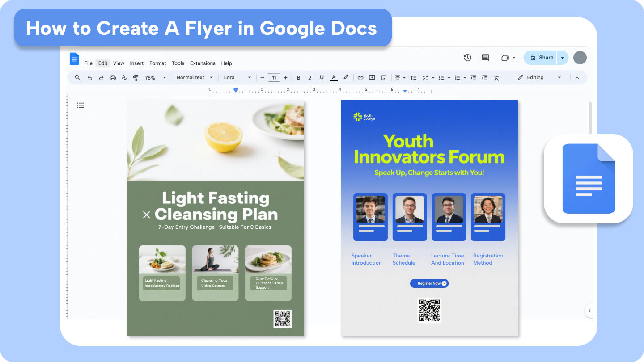644x362 pixels.
Task: Open the Insert menu
Action: pyautogui.click(x=136, y=63)
